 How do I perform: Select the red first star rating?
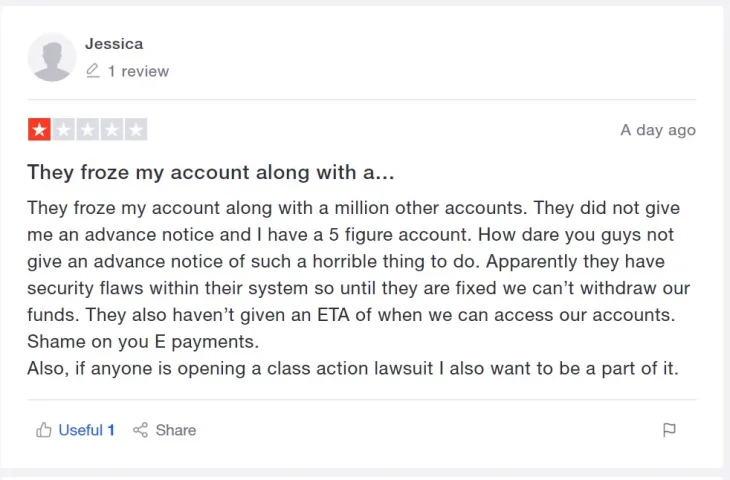[x=39, y=129]
